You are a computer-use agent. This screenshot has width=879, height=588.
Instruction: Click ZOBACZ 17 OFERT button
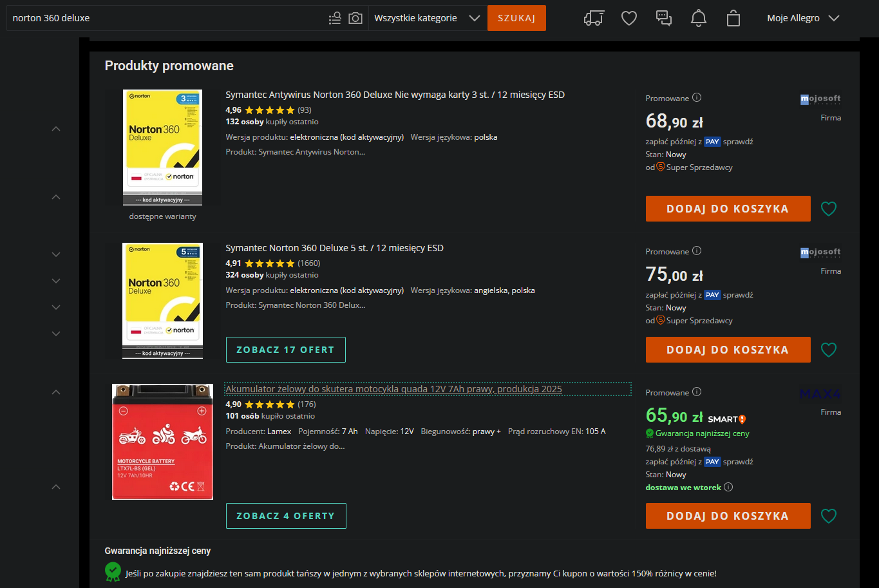click(x=285, y=350)
